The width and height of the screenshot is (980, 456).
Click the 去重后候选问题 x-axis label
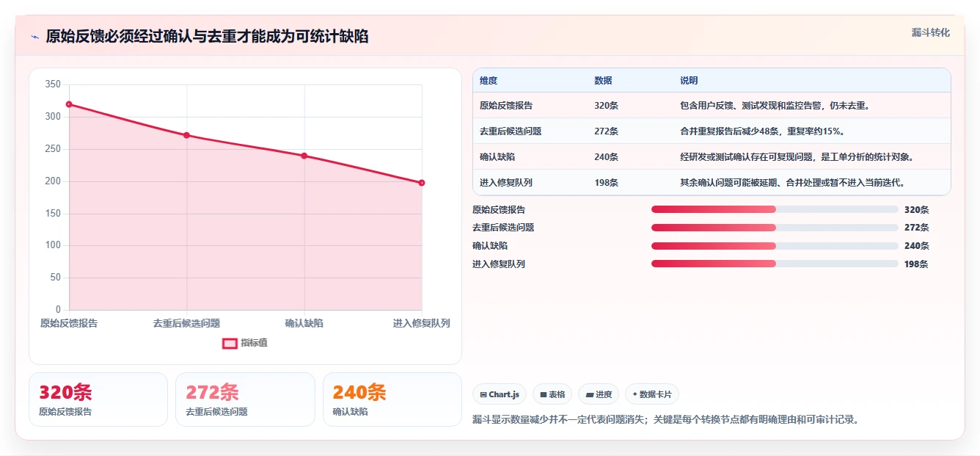[186, 323]
